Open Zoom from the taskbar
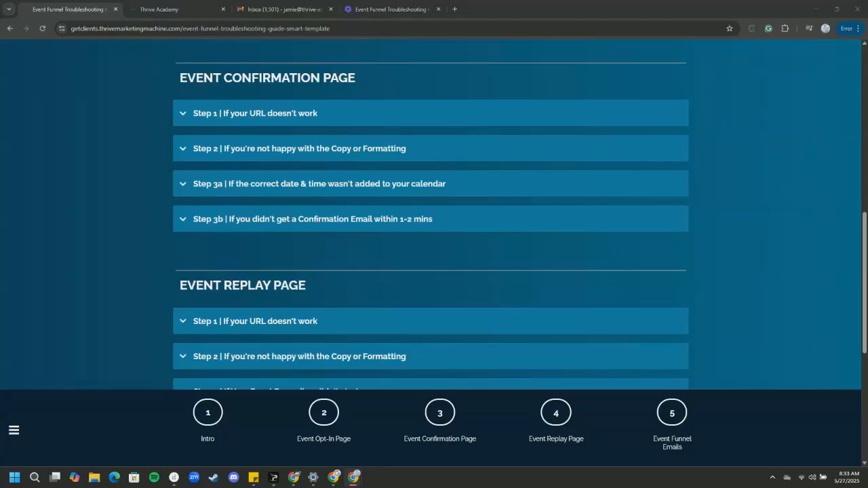The image size is (868, 488). click(194, 477)
